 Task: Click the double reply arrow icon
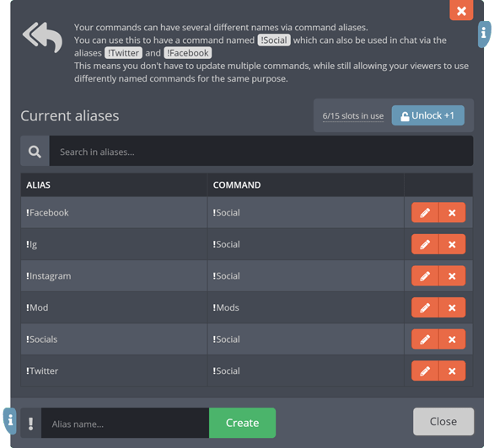pos(42,37)
